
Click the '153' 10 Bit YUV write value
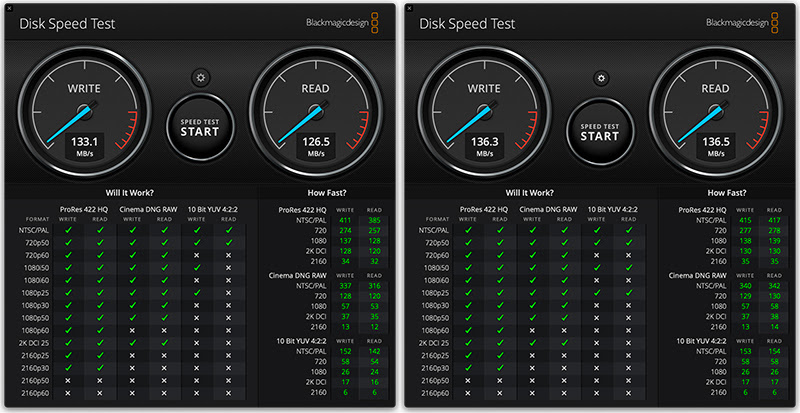[745, 351]
